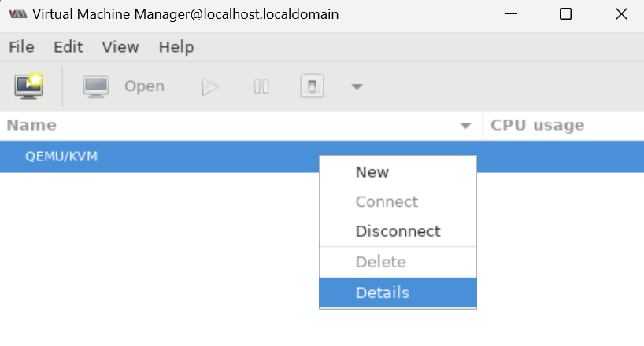This screenshot has width=644, height=346.
Task: Click the Open console monitor icon
Action: click(x=96, y=86)
